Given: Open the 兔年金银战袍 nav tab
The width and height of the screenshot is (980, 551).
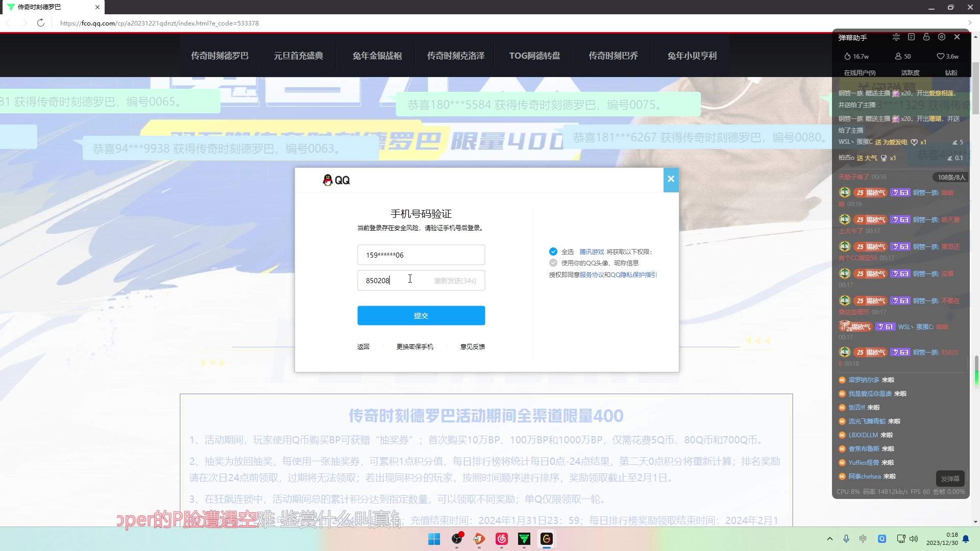Looking at the screenshot, I should coord(377,56).
